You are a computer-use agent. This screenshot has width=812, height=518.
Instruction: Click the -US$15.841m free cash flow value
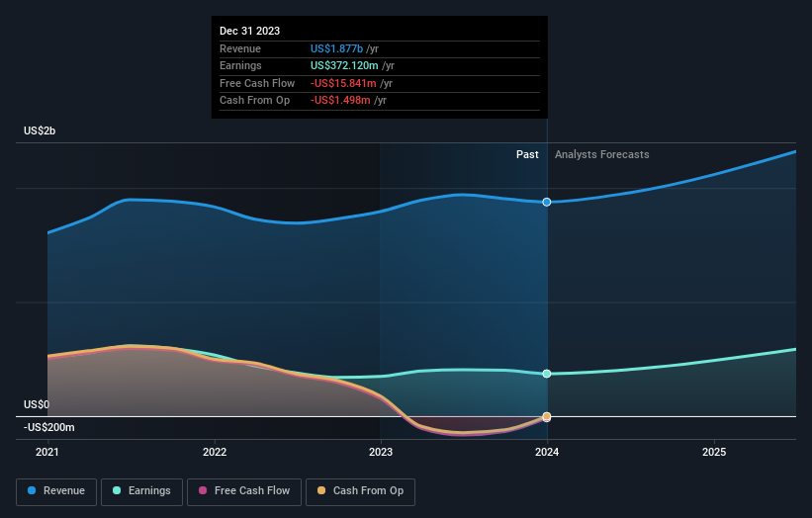coord(343,83)
